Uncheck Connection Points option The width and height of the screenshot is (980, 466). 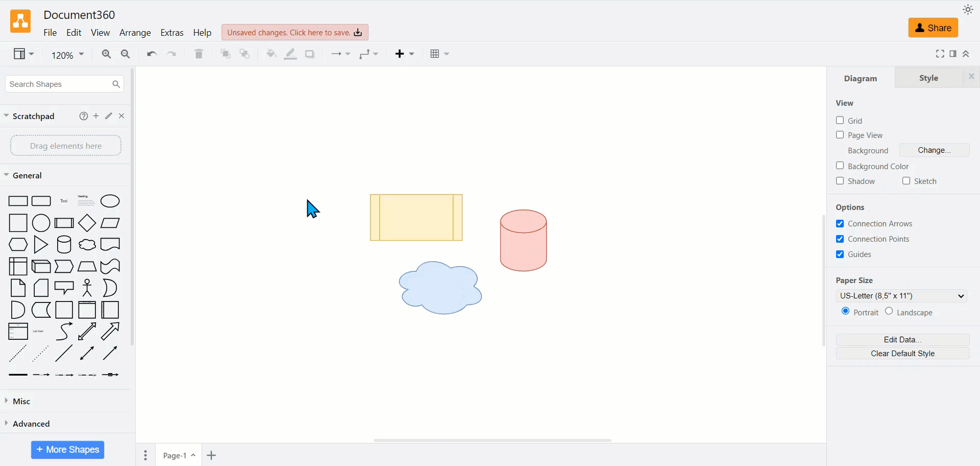coord(840,239)
